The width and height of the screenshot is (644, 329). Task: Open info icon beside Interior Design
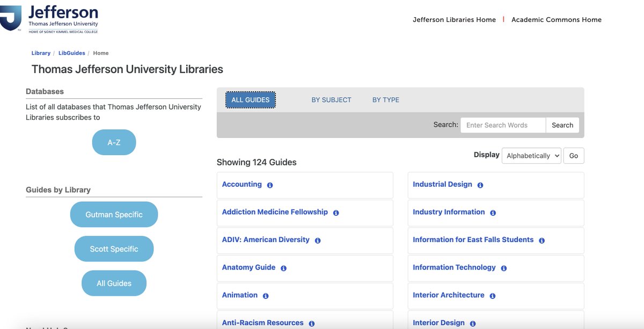tap(473, 324)
